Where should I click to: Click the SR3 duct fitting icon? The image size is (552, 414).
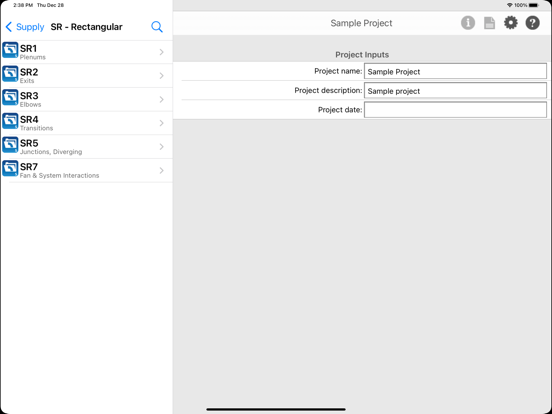tap(10, 97)
